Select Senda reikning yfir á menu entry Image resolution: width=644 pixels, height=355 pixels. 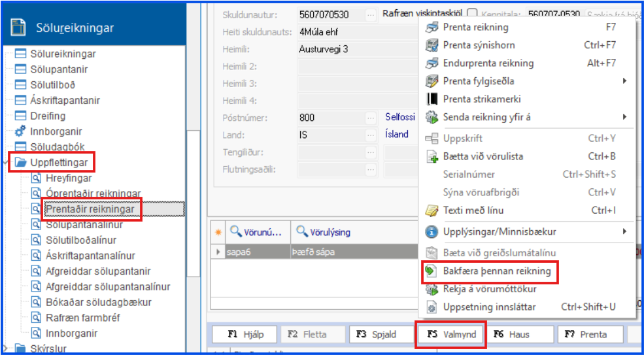486,117
